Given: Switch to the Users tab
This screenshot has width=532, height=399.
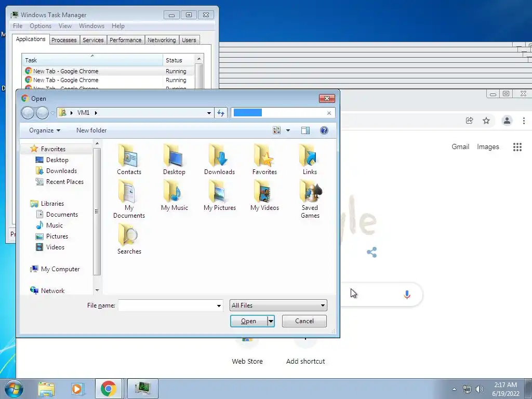Looking at the screenshot, I should [189, 40].
